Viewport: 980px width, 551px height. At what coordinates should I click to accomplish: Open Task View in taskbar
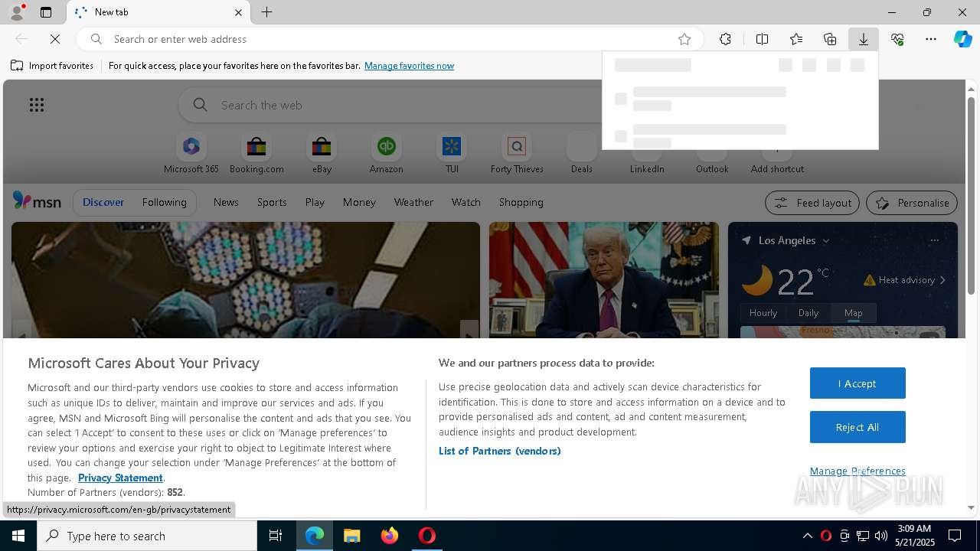tap(276, 536)
